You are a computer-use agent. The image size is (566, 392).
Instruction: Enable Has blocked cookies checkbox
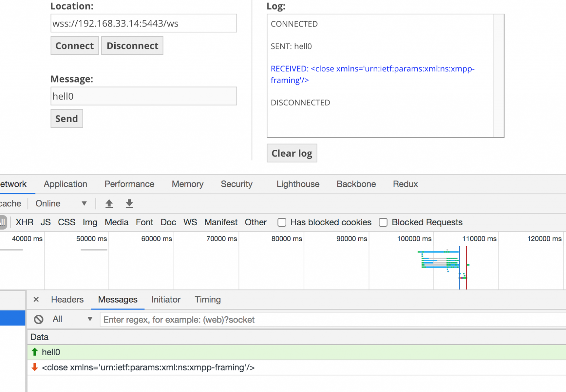pyautogui.click(x=282, y=222)
